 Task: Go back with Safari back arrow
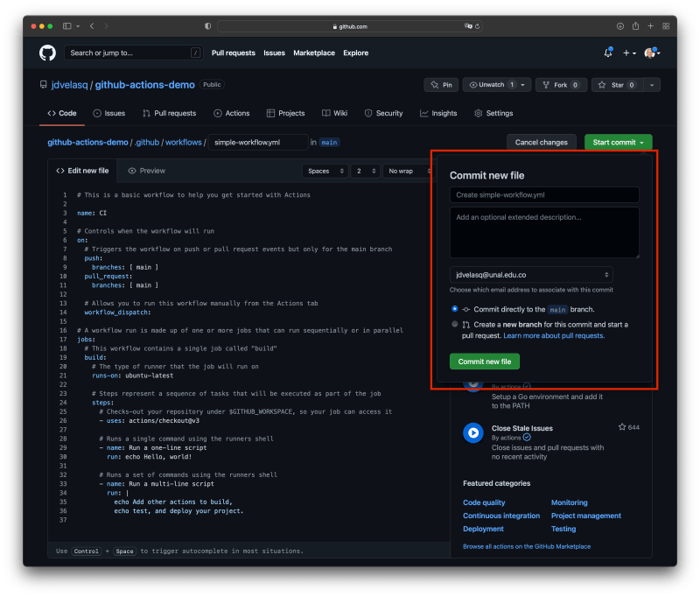(x=92, y=26)
